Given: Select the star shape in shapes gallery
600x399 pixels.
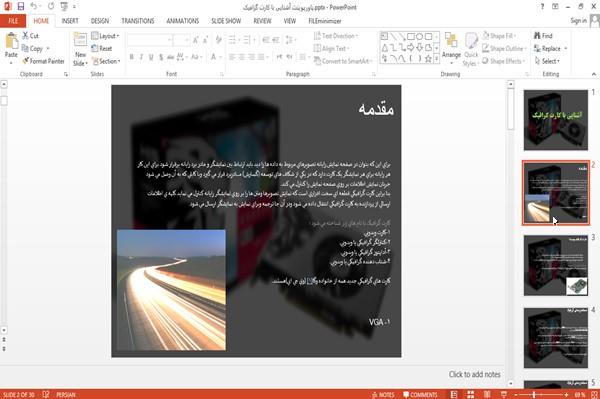Looking at the screenshot, I should click(x=428, y=59).
